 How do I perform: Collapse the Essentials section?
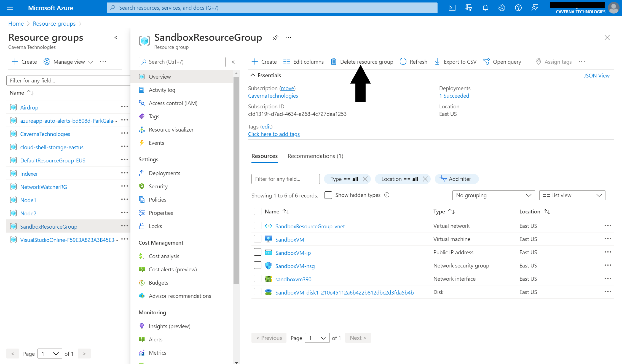[x=253, y=75]
